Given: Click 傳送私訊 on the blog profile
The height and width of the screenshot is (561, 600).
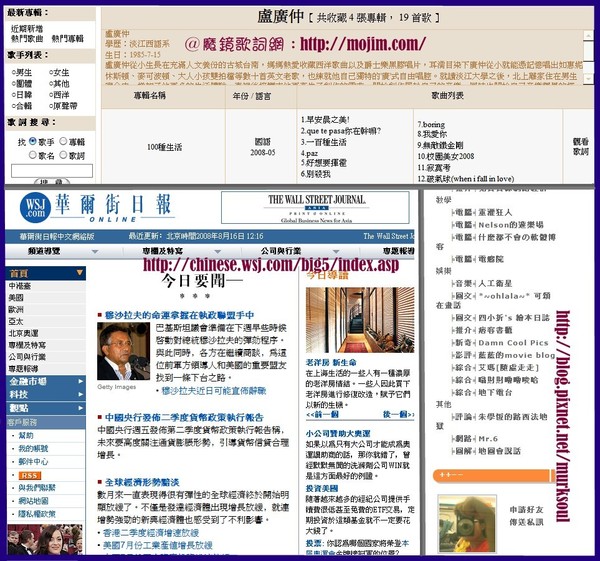Looking at the screenshot, I should click(526, 522).
